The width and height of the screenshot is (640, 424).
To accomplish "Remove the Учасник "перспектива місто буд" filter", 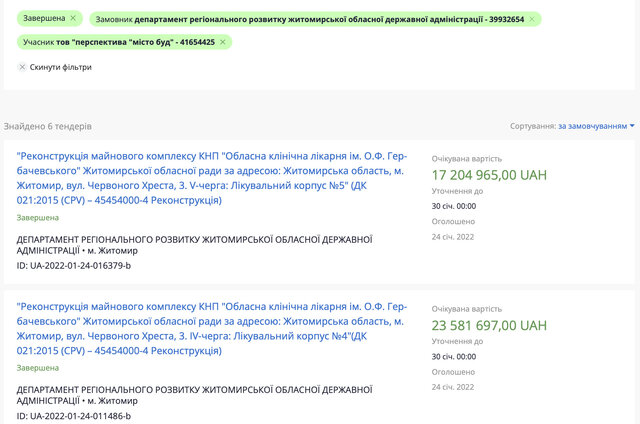I will [x=222, y=42].
